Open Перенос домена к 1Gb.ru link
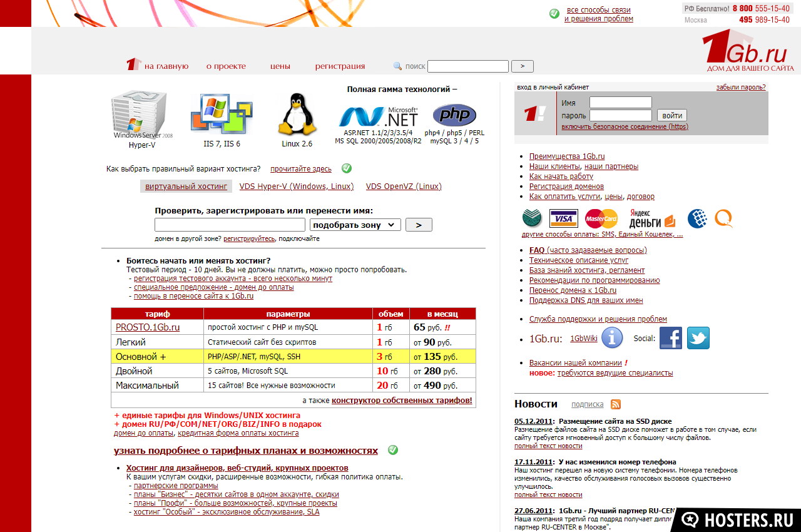801x532 pixels. (573, 290)
